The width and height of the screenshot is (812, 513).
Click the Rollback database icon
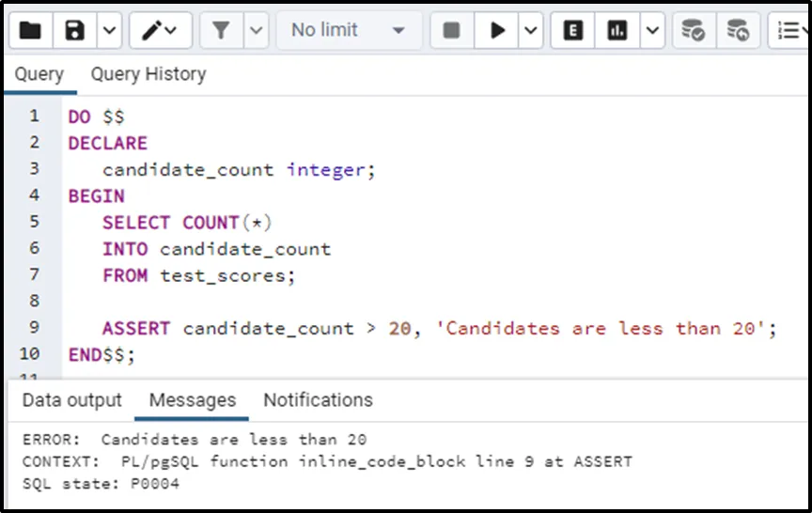tap(739, 31)
